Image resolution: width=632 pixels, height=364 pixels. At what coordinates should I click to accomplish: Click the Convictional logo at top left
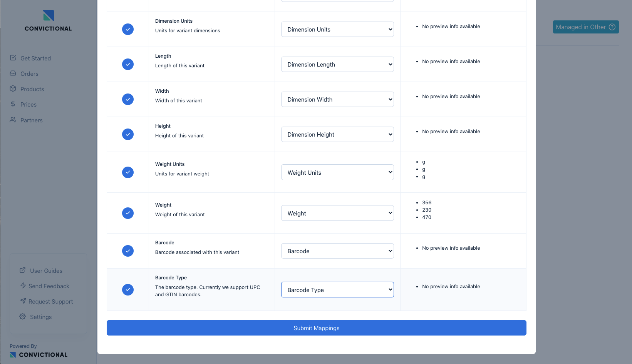(48, 21)
